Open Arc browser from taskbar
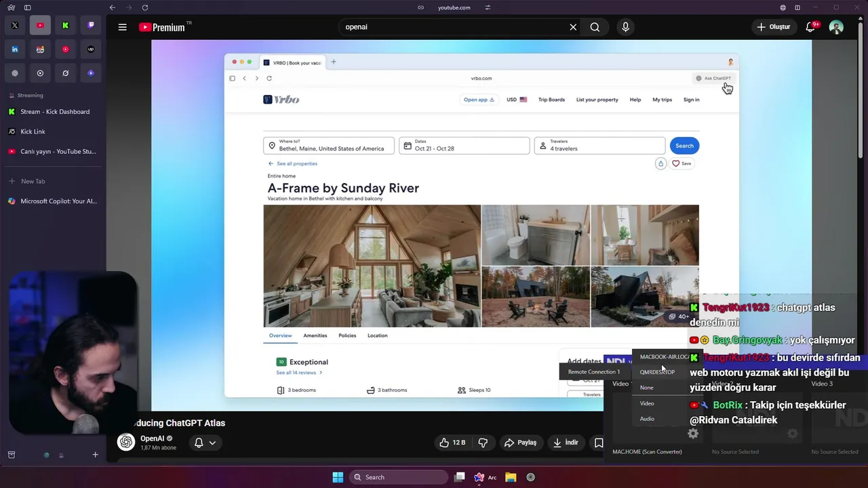This screenshot has height=488, width=868. pyautogui.click(x=484, y=477)
